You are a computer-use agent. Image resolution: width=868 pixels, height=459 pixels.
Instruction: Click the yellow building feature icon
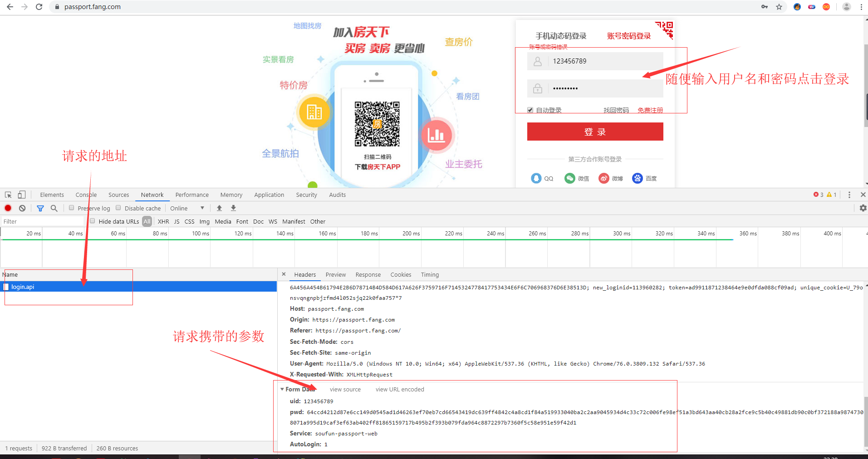[x=314, y=112]
